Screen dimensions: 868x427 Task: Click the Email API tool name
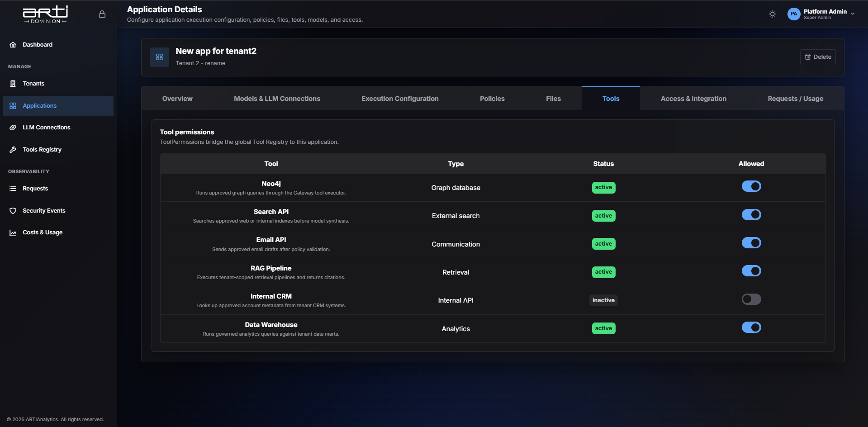coord(271,240)
